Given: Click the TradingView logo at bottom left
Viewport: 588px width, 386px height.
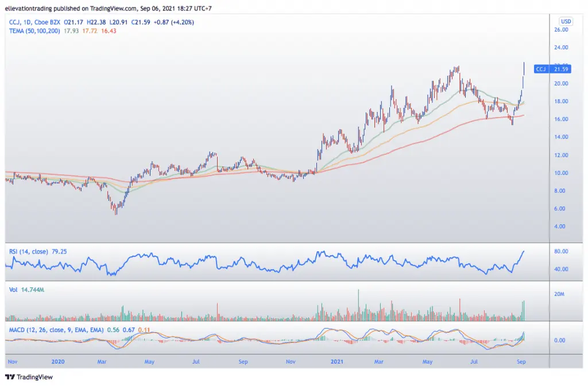Looking at the screenshot, I should coord(29,377).
